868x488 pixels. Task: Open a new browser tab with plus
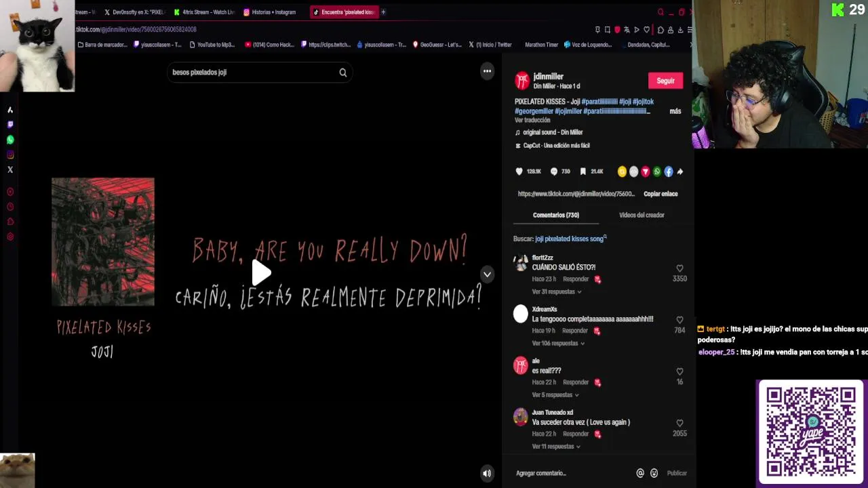tap(383, 12)
